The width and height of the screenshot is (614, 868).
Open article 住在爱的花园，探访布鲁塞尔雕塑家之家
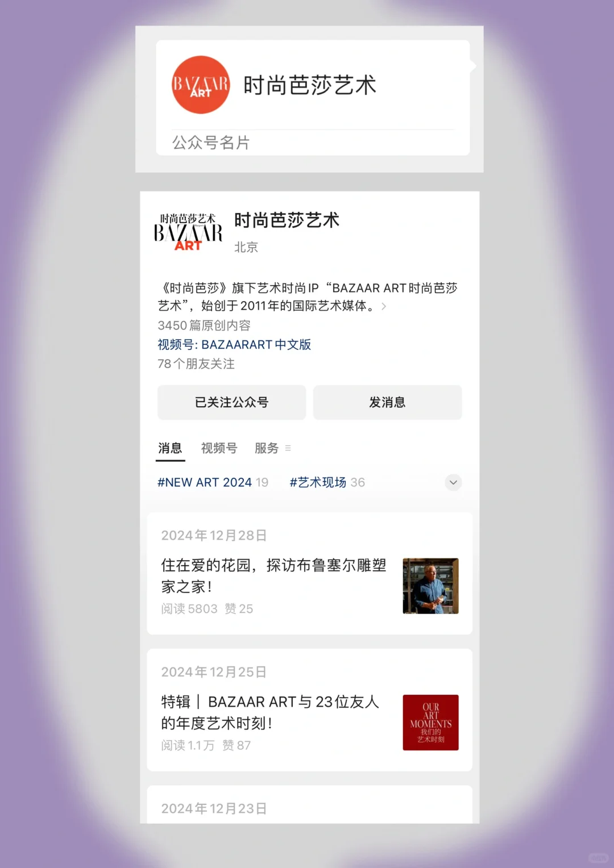coord(274,575)
